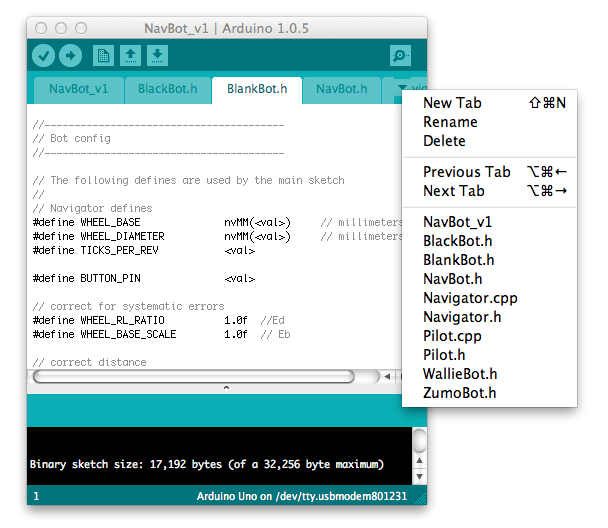This screenshot has height=528, width=608.
Task: Open NavBot_v1 from the tab menu list
Action: 489,222
